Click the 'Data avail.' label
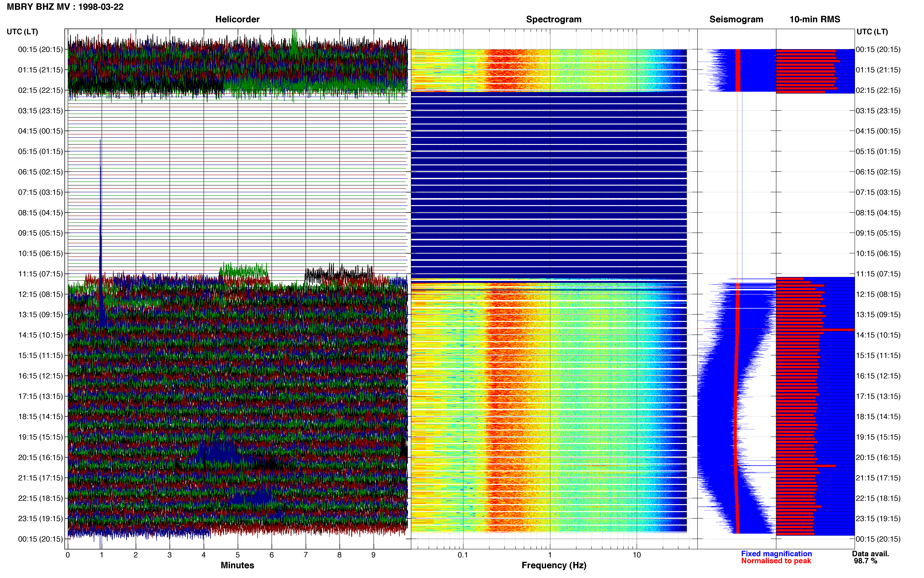 pyautogui.click(x=870, y=554)
